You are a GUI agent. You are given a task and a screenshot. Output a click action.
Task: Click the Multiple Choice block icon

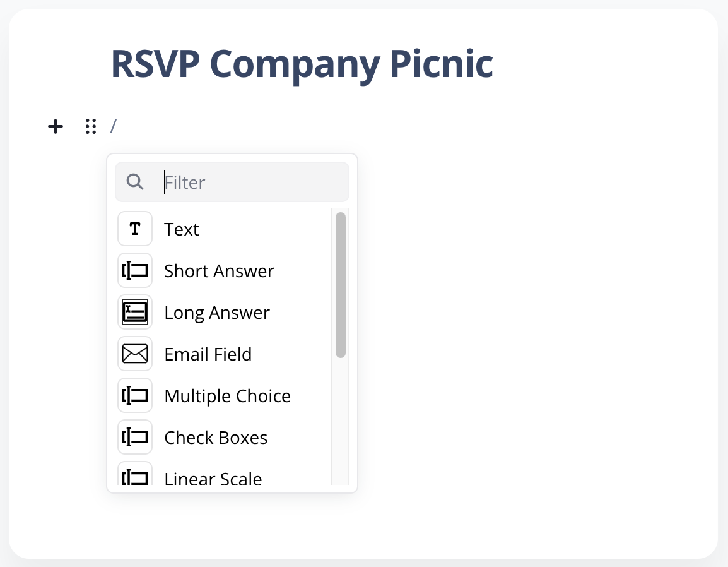135,395
